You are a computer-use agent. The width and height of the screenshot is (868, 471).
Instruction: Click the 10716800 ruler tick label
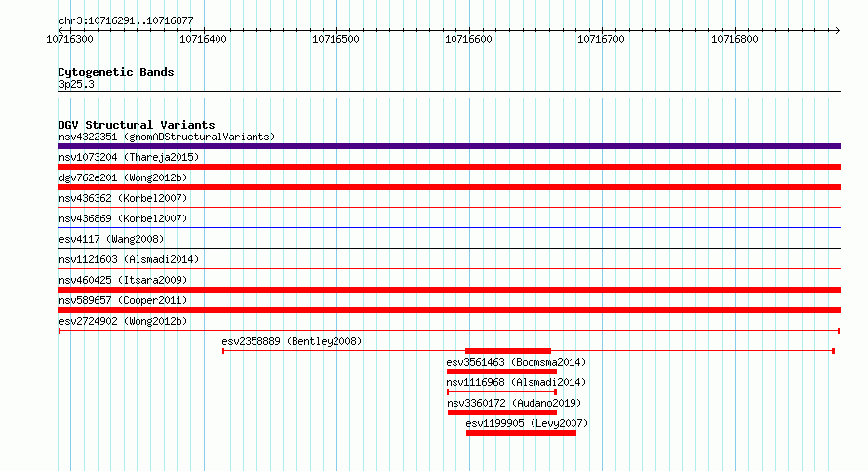point(734,39)
